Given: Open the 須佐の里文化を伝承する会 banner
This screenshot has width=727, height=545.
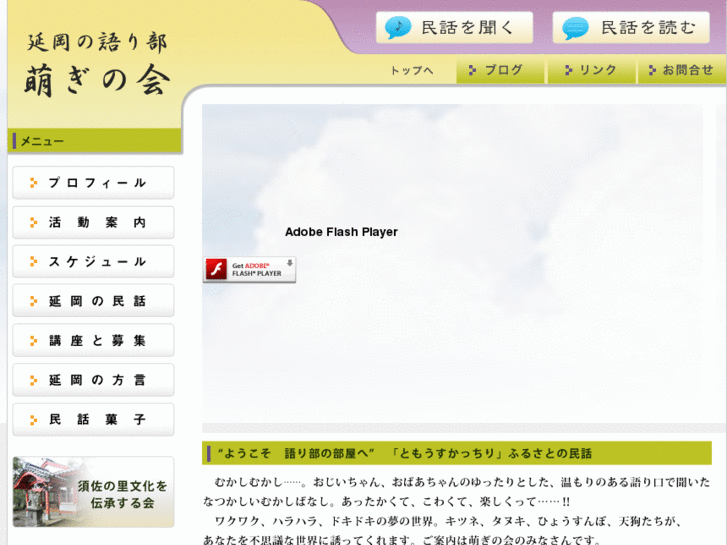Looking at the screenshot, I should [x=93, y=492].
